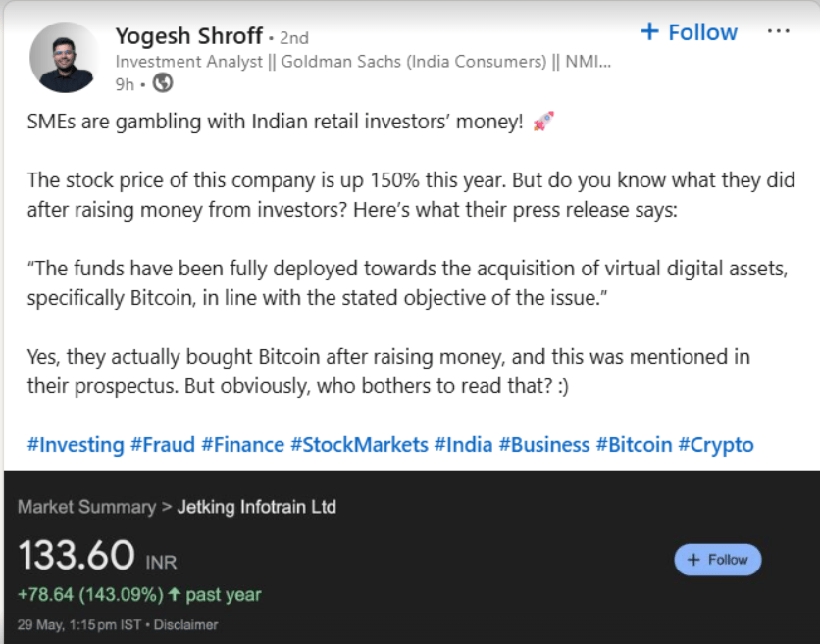Follow Yogesh Shroff from the post header
This screenshot has height=644, width=820.
[689, 32]
